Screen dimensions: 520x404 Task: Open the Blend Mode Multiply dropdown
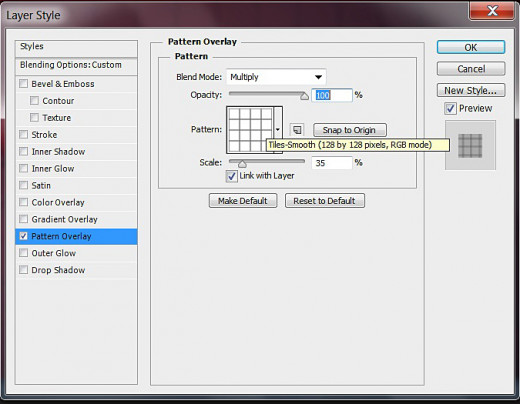[276, 77]
